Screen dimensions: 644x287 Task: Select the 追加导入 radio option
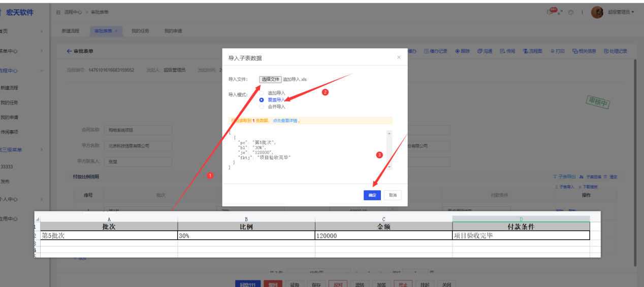pyautogui.click(x=262, y=93)
